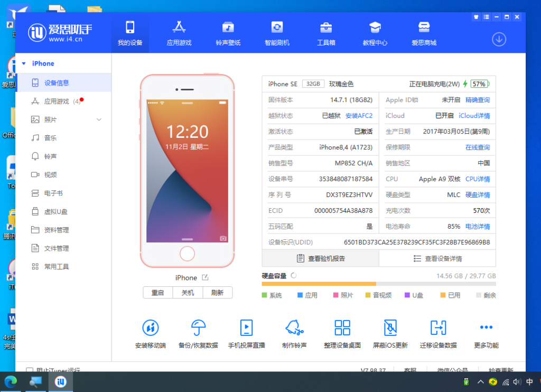
Task: Click 备份/恢复数据 umbrella icon
Action: [199, 328]
